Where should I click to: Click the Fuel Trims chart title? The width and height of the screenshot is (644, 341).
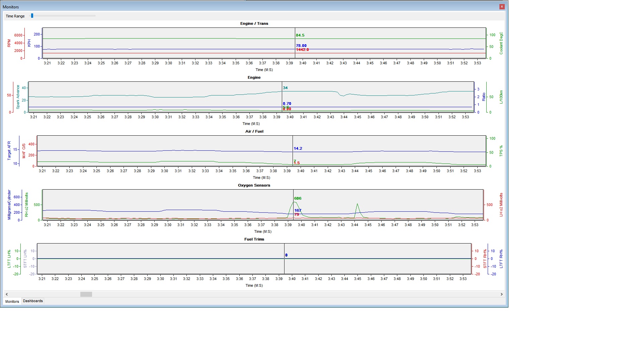(x=254, y=239)
